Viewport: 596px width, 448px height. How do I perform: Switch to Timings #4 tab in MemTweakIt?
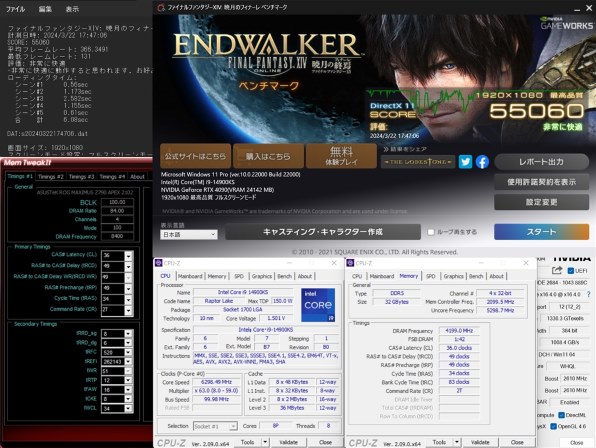pos(112,177)
